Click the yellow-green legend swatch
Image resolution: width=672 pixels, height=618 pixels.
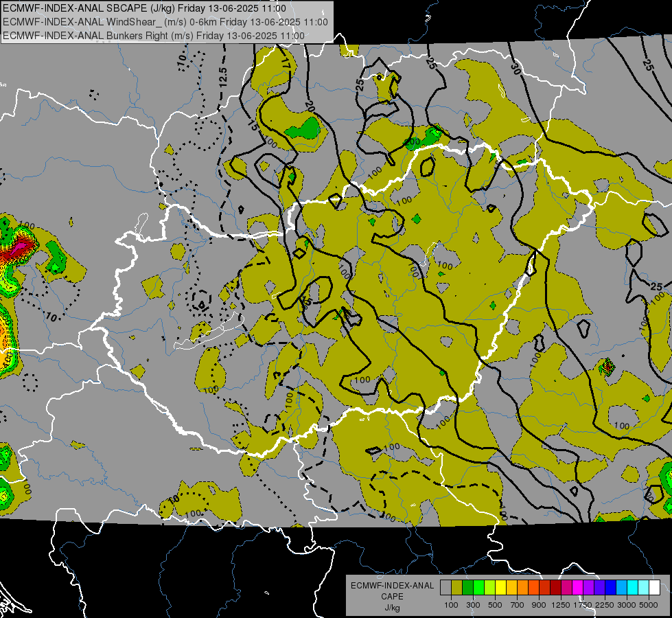489,588
